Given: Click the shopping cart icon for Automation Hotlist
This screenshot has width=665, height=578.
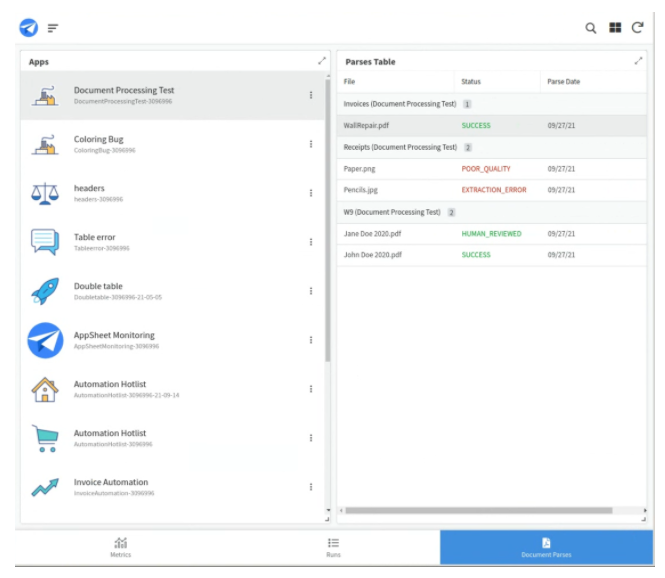Looking at the screenshot, I should click(45, 438).
